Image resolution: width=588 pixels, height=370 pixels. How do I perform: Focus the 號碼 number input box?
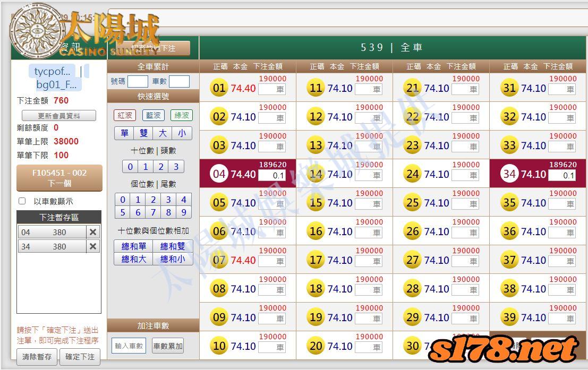138,81
